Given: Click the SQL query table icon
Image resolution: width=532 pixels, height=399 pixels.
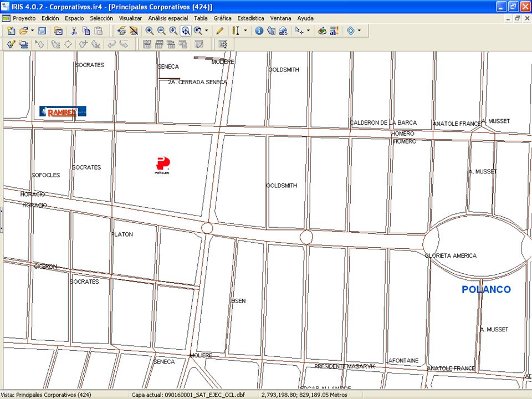Looking at the screenshot, I should point(147,44).
